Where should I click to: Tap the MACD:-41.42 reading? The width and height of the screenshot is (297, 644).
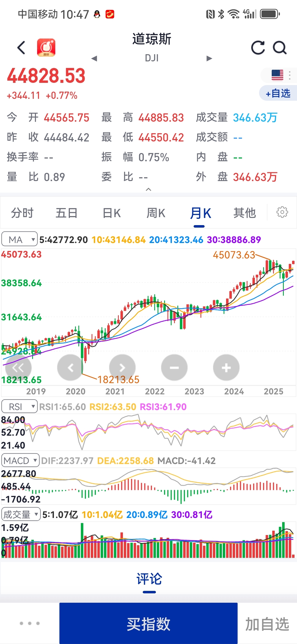(x=186, y=460)
